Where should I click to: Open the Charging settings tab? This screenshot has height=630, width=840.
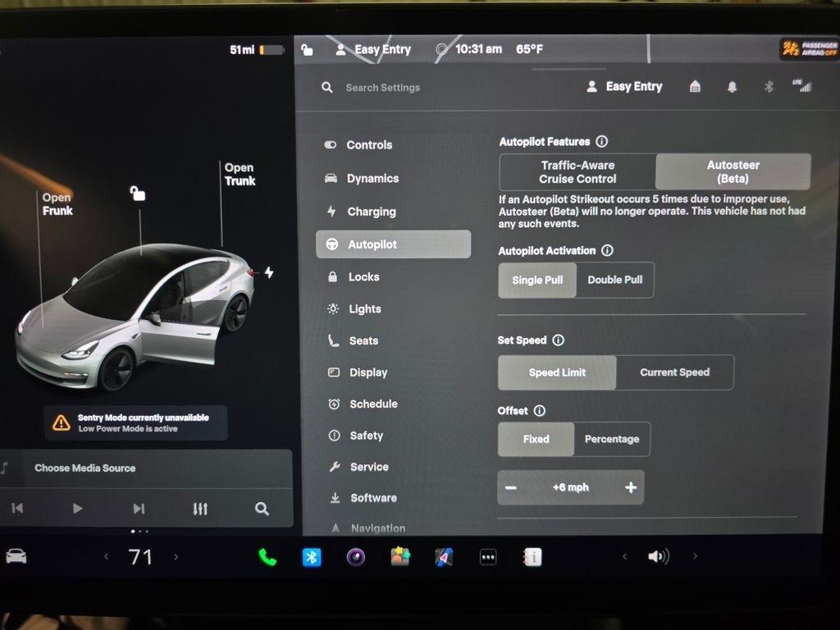point(371,212)
